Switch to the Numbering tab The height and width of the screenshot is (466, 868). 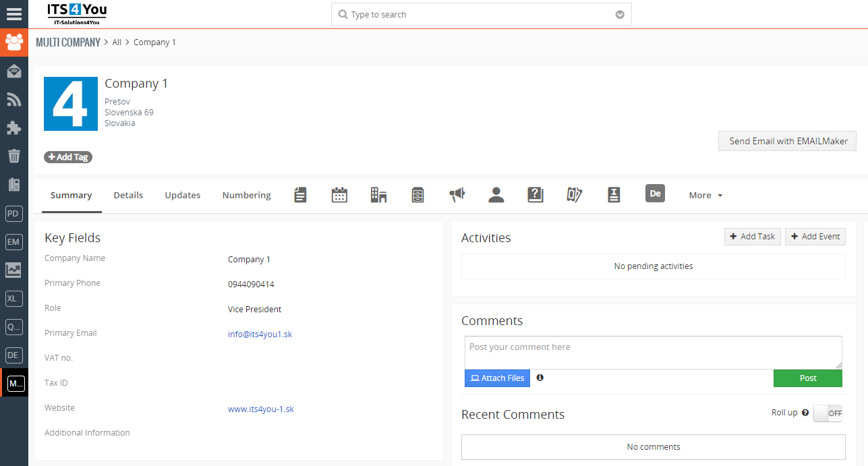(246, 195)
